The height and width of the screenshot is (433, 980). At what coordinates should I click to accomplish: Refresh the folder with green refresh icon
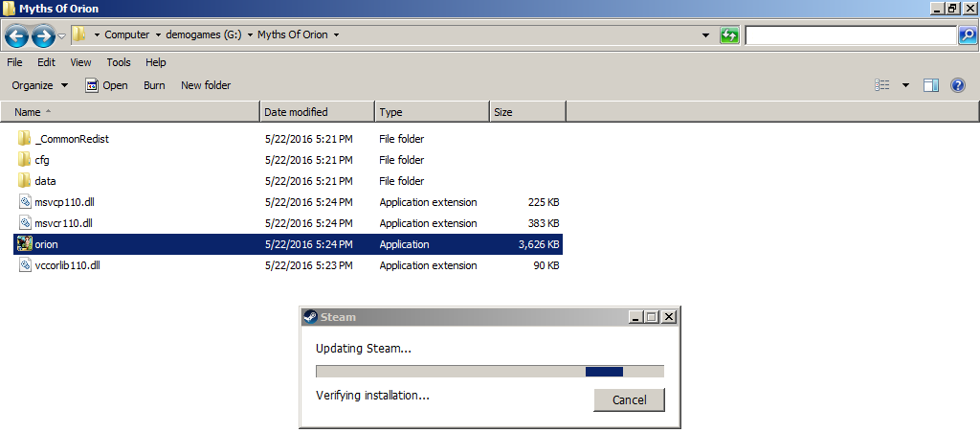[728, 35]
